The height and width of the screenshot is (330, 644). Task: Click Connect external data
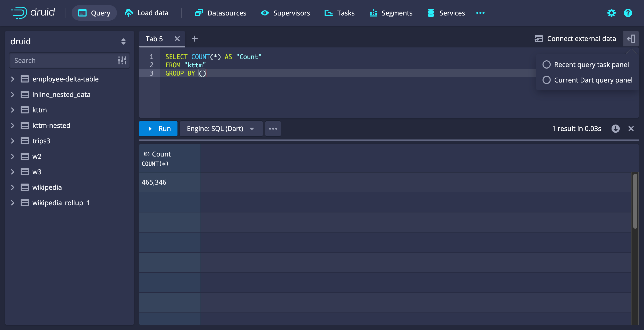pos(575,39)
